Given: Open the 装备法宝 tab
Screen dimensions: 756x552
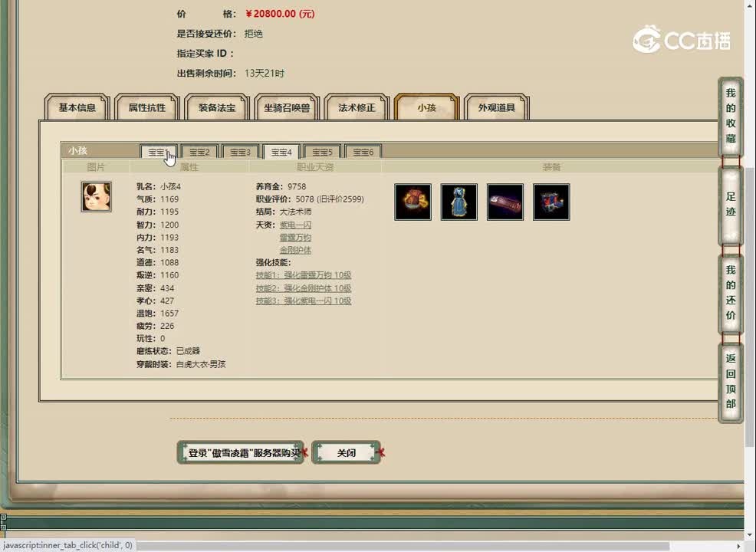Looking at the screenshot, I should click(x=217, y=107).
